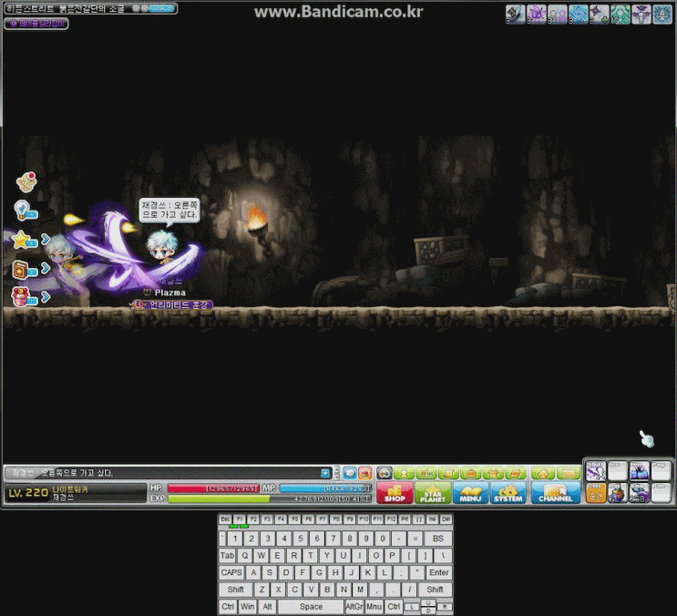Click the purple medal name tag below Plazma
The width and height of the screenshot is (677, 616).
click(172, 305)
